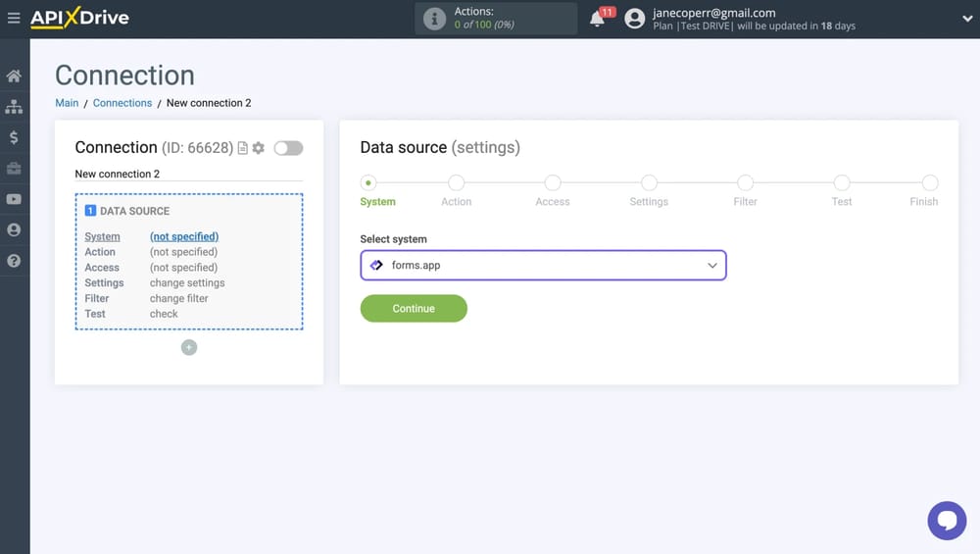Select the Filter step in the wizard

tap(745, 183)
